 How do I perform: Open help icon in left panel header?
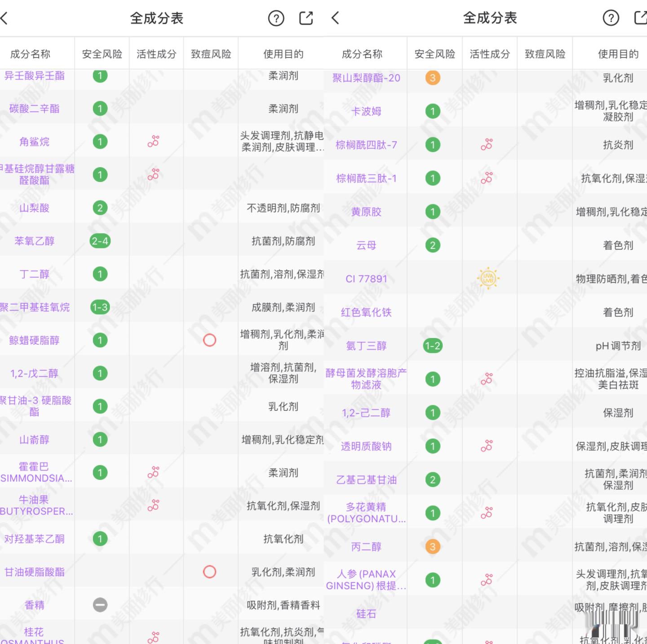(276, 18)
